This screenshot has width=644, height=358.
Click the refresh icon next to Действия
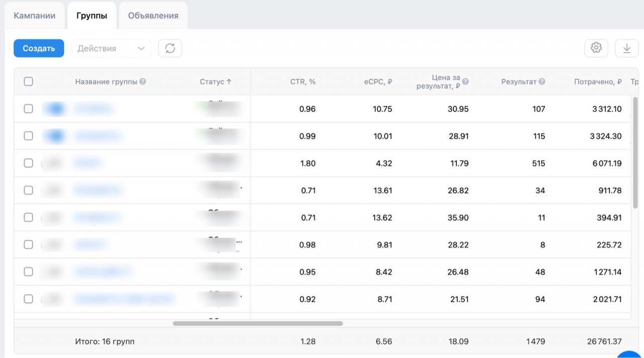click(x=170, y=48)
